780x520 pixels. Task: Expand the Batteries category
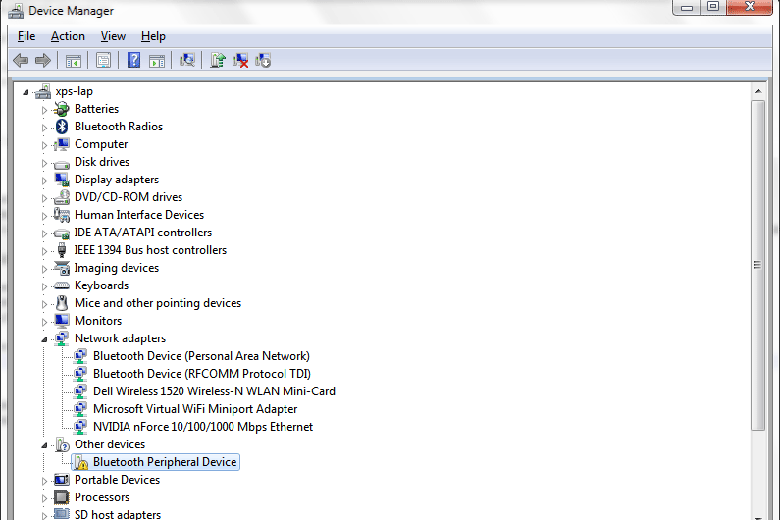click(x=44, y=109)
